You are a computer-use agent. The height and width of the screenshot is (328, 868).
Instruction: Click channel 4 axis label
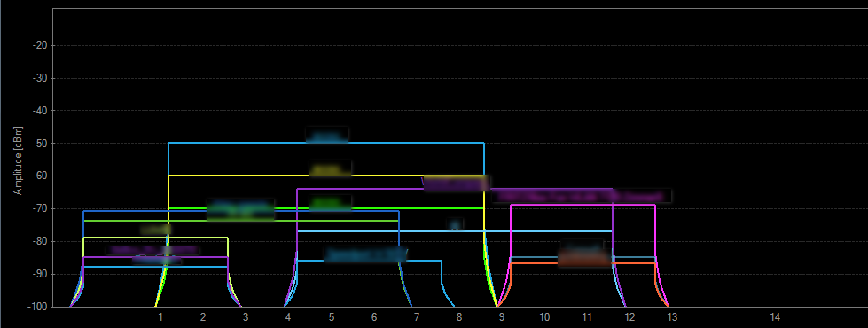(x=288, y=317)
